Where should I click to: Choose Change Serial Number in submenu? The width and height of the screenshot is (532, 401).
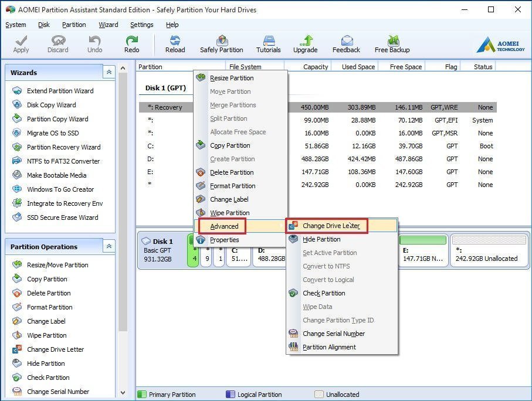coord(341,334)
